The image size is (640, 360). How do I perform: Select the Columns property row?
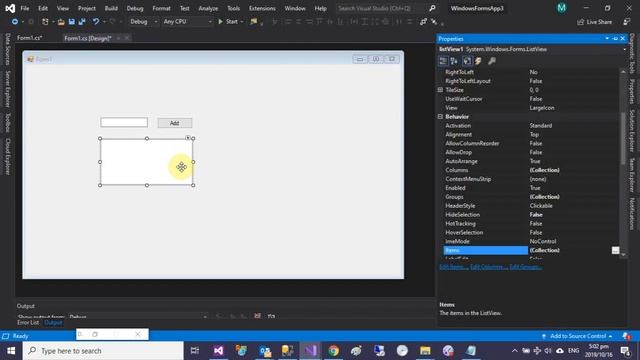531,170
